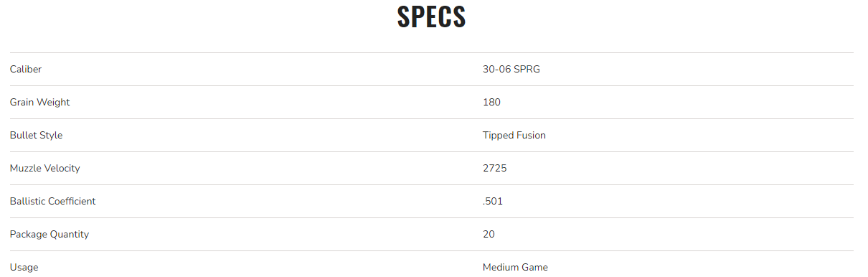Select the Muzzle Velocity label
Image resolution: width=868 pixels, height=277 pixels.
coord(45,168)
